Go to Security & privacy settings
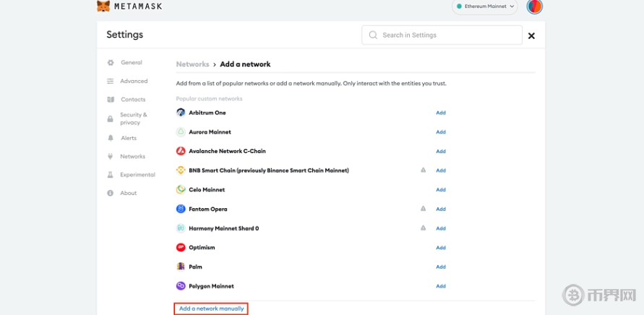The image size is (644, 315). pos(133,118)
